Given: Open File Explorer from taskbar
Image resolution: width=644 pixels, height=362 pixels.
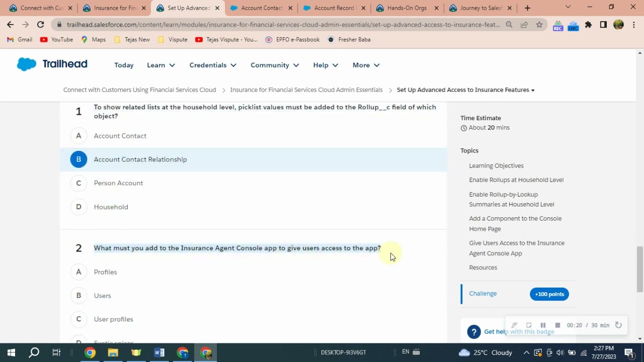Looking at the screenshot, I should 113,352.
